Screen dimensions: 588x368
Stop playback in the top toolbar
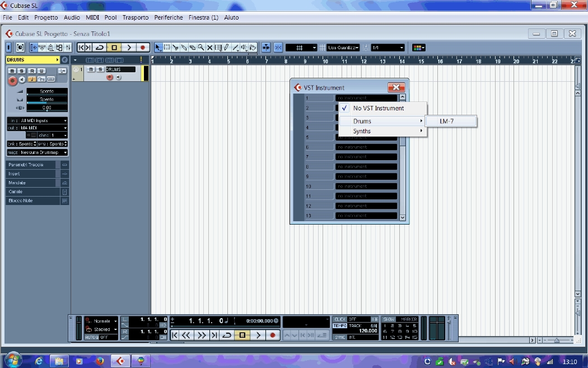114,48
